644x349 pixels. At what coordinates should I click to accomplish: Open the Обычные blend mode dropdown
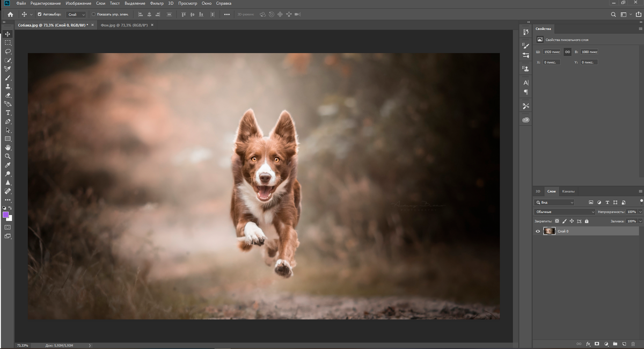pyautogui.click(x=565, y=212)
